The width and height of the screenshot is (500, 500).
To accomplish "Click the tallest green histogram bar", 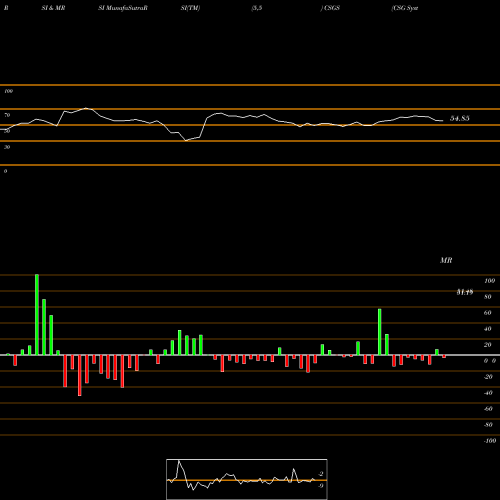I will point(37,315).
